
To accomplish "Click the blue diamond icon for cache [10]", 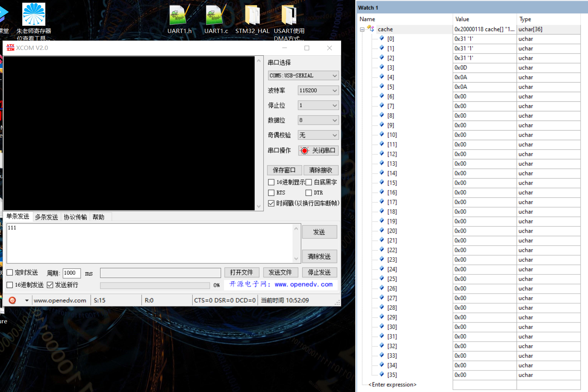I will [x=381, y=134].
